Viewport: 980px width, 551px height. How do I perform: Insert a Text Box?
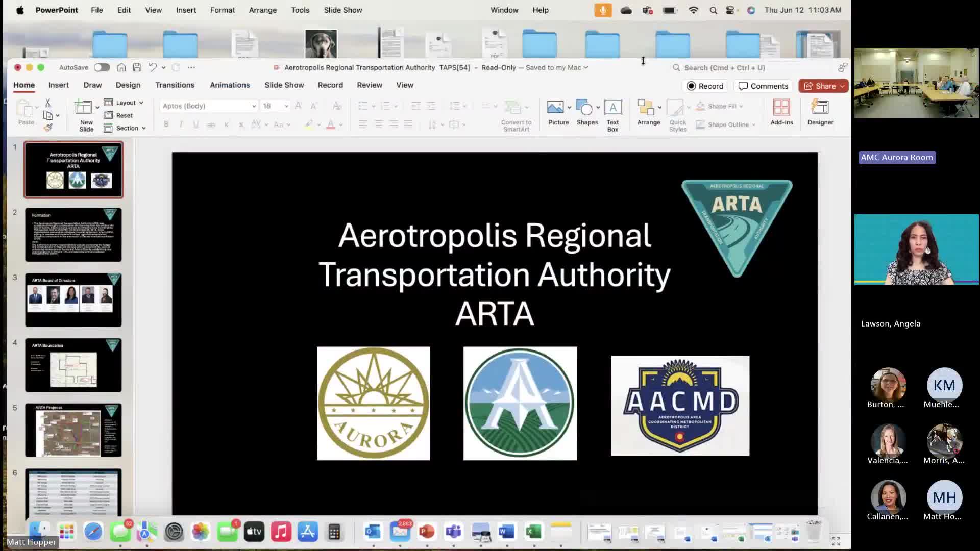612,108
